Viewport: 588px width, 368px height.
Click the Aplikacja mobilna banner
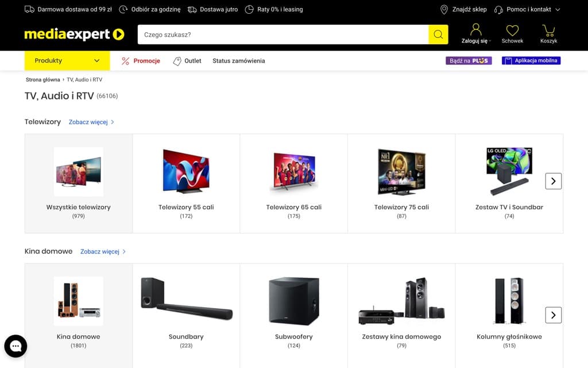tap(531, 60)
